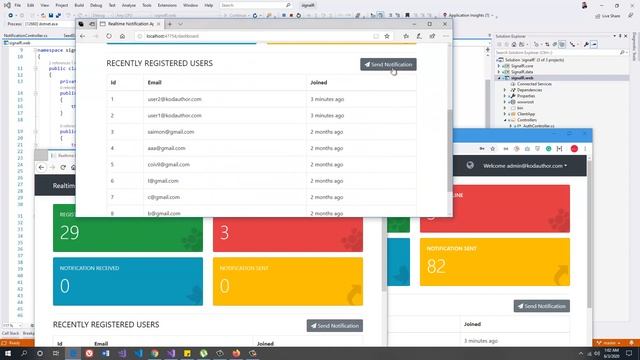Screen dimensions: 640x360
Task: Open the Tools menu in Visual Studio
Action: pyautogui.click(x=147, y=5)
